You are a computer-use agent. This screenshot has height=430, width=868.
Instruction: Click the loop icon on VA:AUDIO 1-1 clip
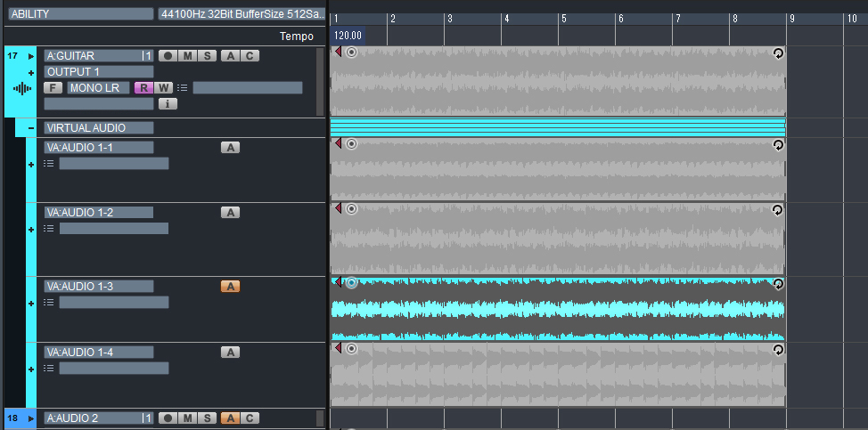778,145
